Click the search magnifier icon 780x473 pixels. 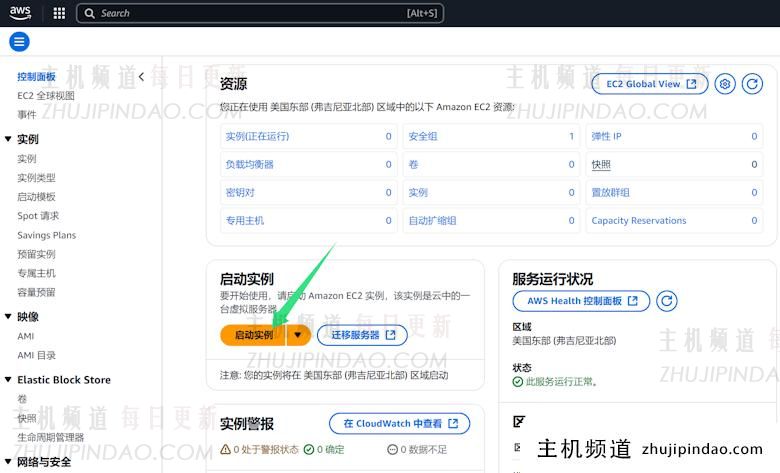click(x=90, y=13)
